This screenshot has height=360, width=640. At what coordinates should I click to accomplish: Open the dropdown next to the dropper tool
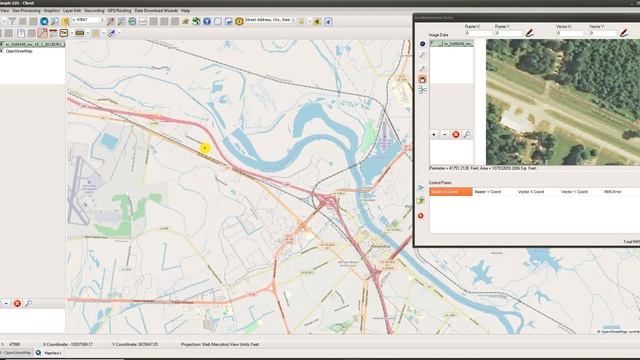pos(119,33)
